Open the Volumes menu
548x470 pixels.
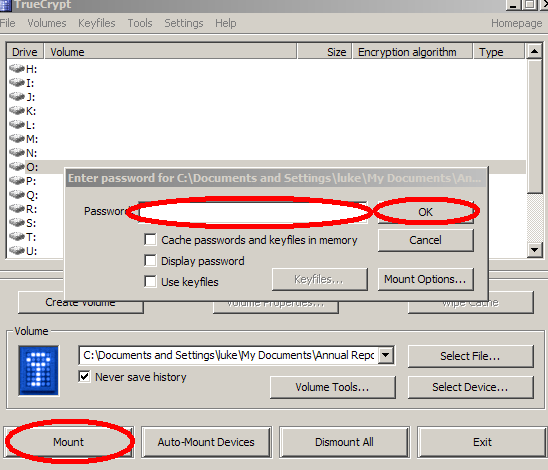tap(47, 23)
